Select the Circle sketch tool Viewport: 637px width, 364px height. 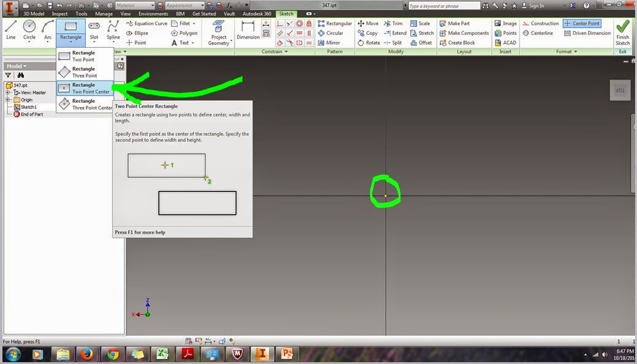29,31
